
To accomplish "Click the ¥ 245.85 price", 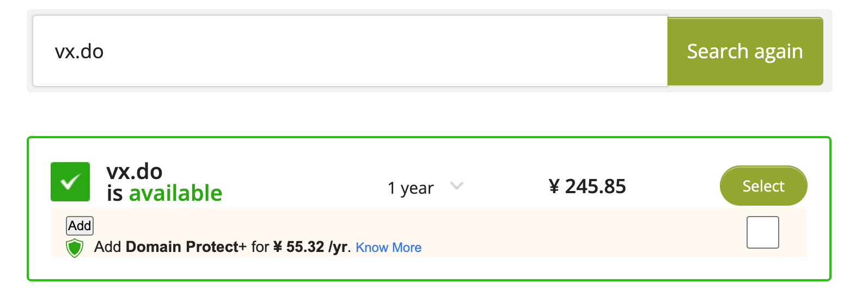I will (x=587, y=187).
